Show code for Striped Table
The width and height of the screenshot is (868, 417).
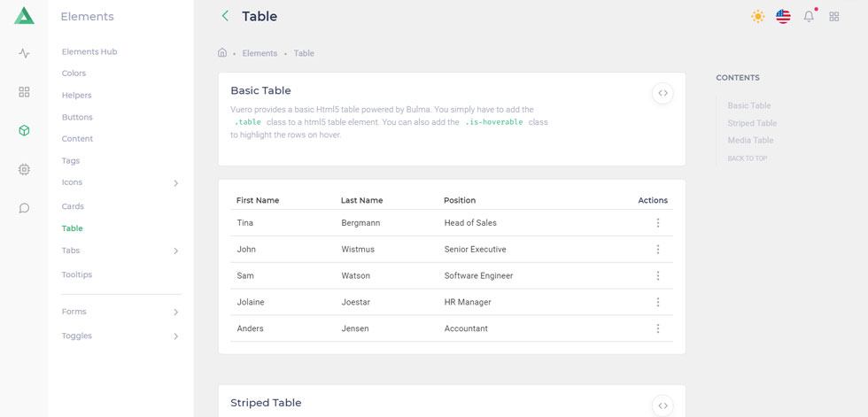[663, 405]
